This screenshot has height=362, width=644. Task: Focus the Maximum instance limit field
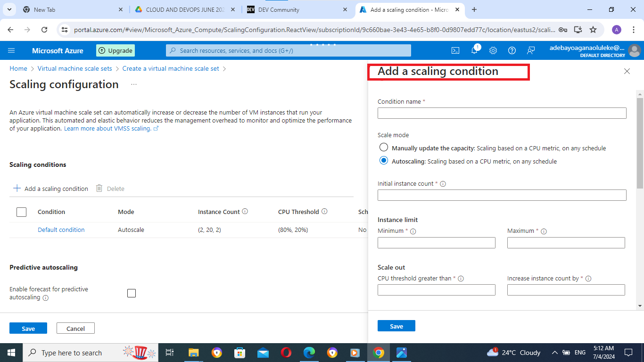566,243
